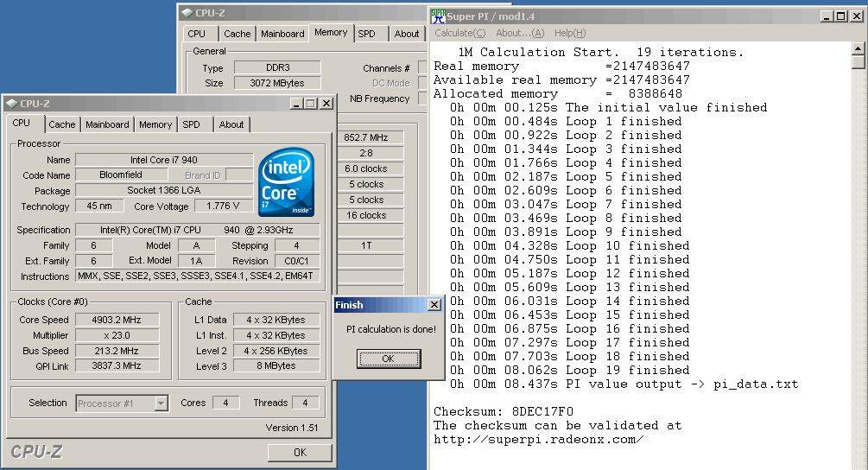Click the back CPU-Z Memory window title icon

click(187, 13)
